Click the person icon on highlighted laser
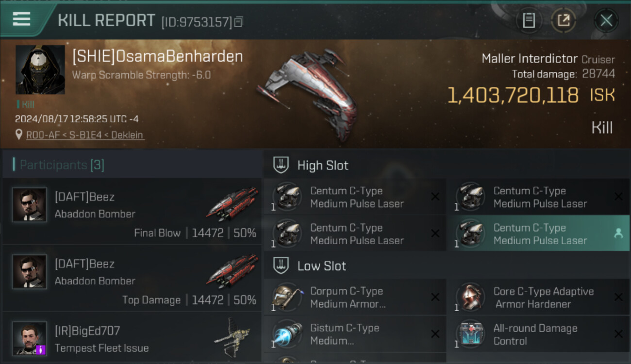The width and height of the screenshot is (631, 364). point(618,233)
